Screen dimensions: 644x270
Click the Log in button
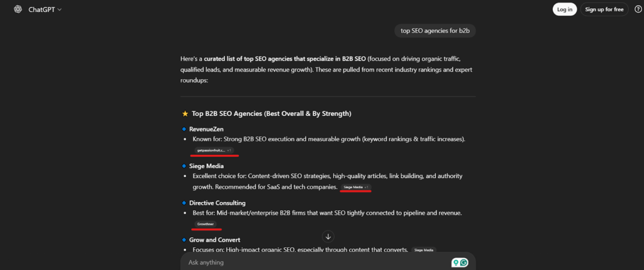point(564,9)
